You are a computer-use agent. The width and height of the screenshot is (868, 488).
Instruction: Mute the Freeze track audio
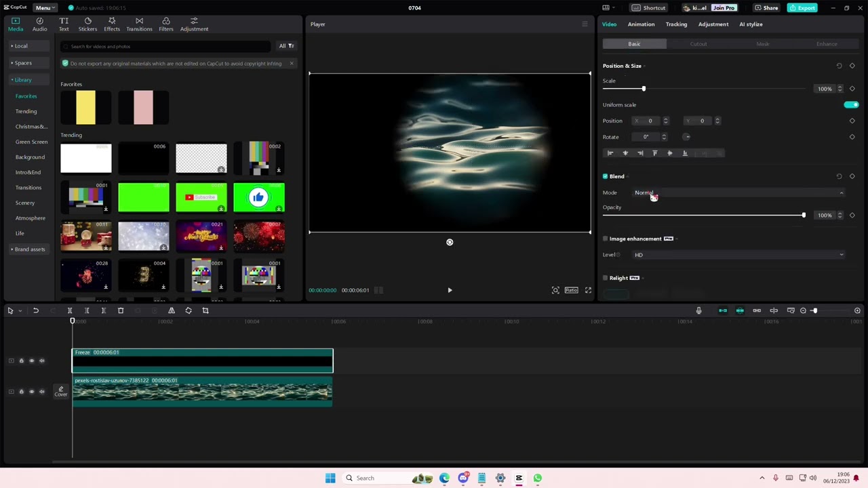tap(42, 361)
